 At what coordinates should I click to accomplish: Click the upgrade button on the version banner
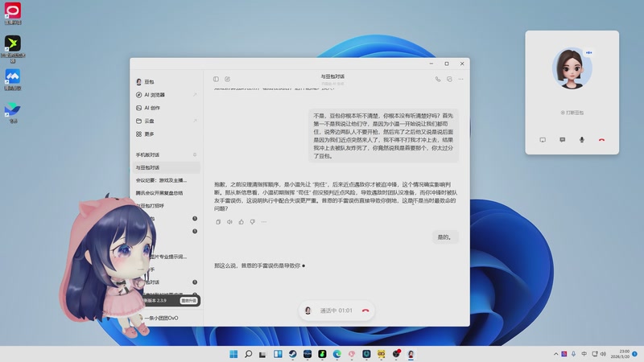click(x=188, y=301)
